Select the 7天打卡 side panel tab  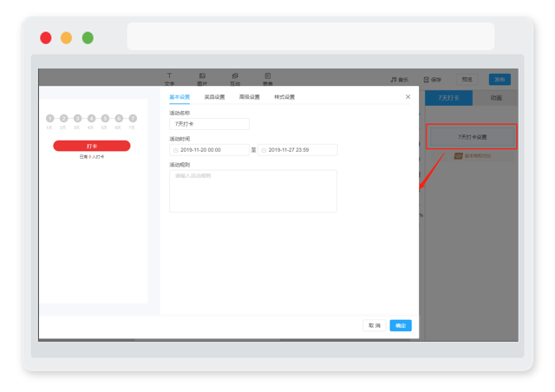click(x=448, y=98)
